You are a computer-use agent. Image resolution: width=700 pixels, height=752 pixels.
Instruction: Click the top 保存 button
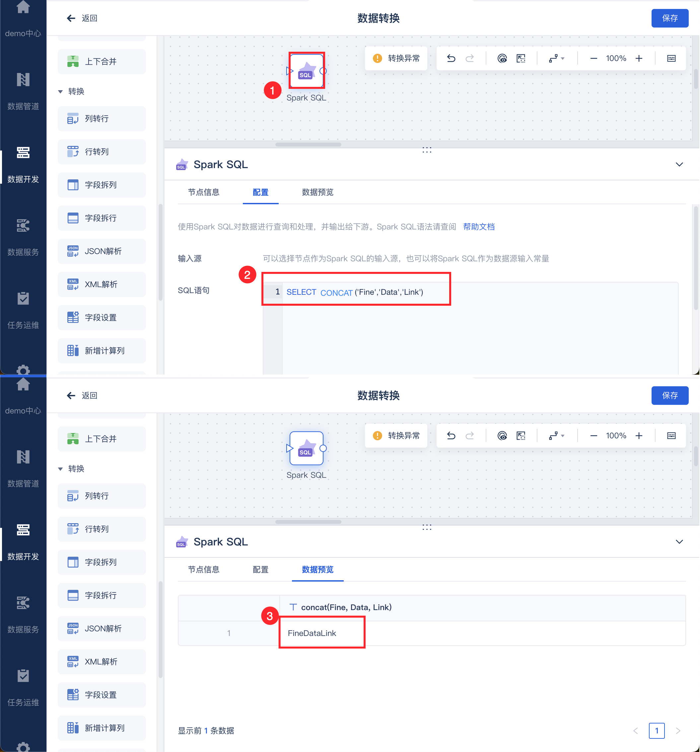click(x=669, y=18)
